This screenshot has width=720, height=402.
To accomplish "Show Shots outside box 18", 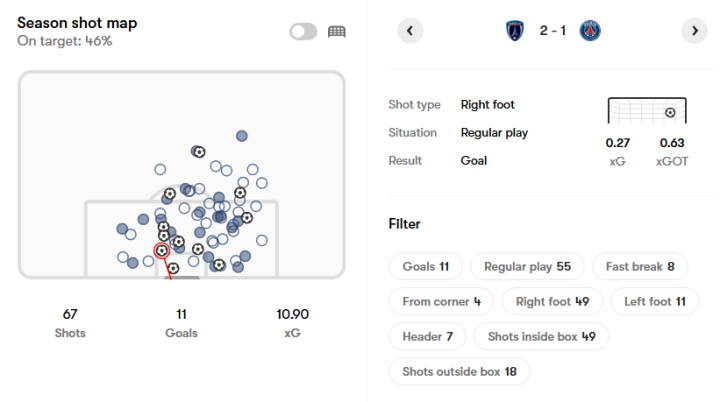I will click(x=459, y=371).
